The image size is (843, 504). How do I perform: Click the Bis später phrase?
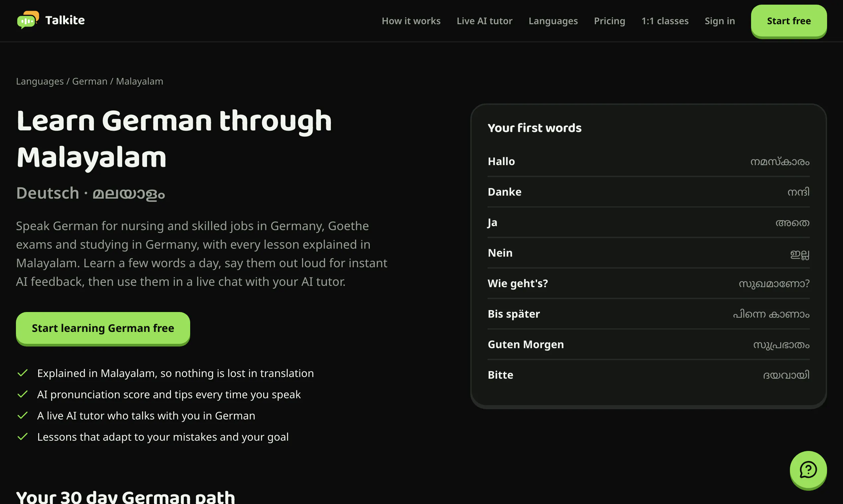pyautogui.click(x=513, y=314)
